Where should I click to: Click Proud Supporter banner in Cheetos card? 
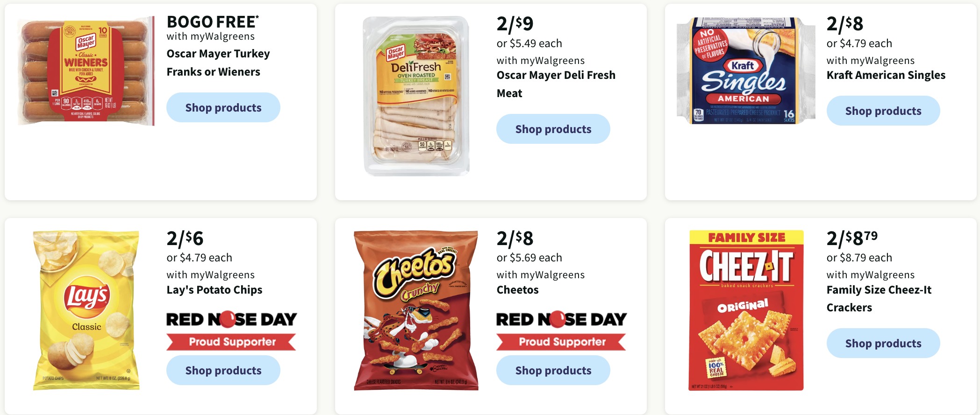pyautogui.click(x=562, y=342)
